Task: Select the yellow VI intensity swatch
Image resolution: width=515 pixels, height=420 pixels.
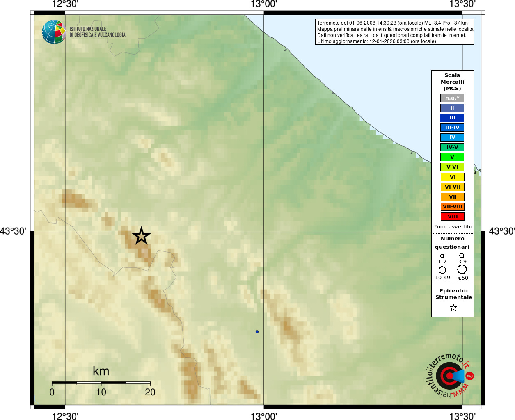Action: click(452, 177)
